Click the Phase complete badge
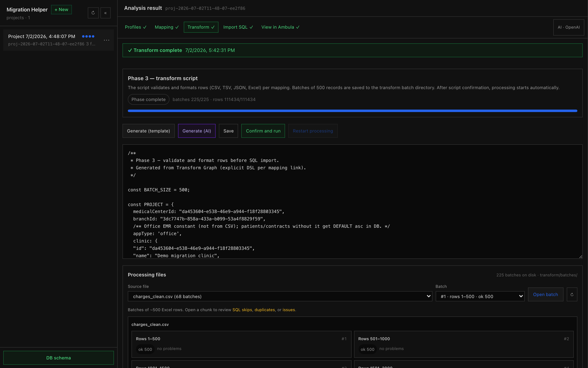Screen dimensions: 588x368 pos(148,99)
